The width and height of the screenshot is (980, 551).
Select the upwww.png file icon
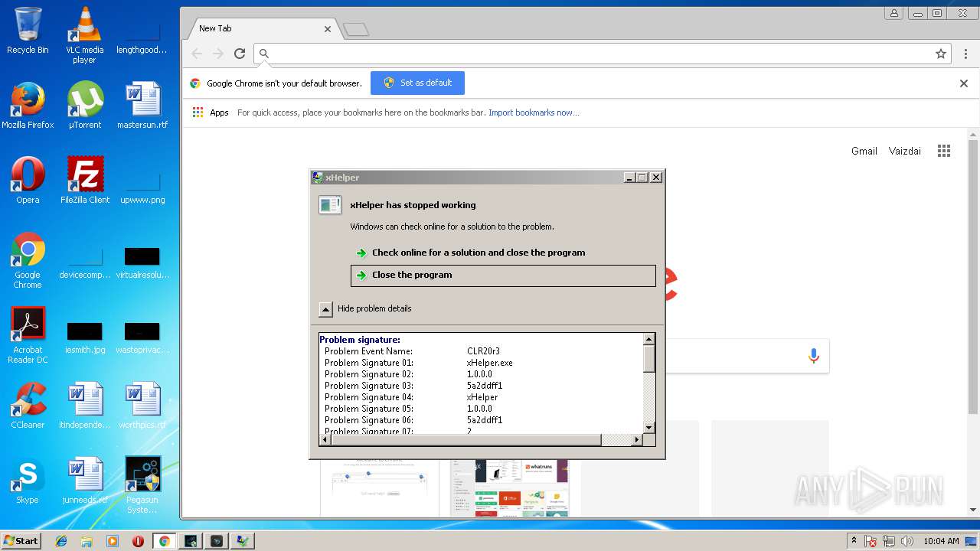click(142, 187)
